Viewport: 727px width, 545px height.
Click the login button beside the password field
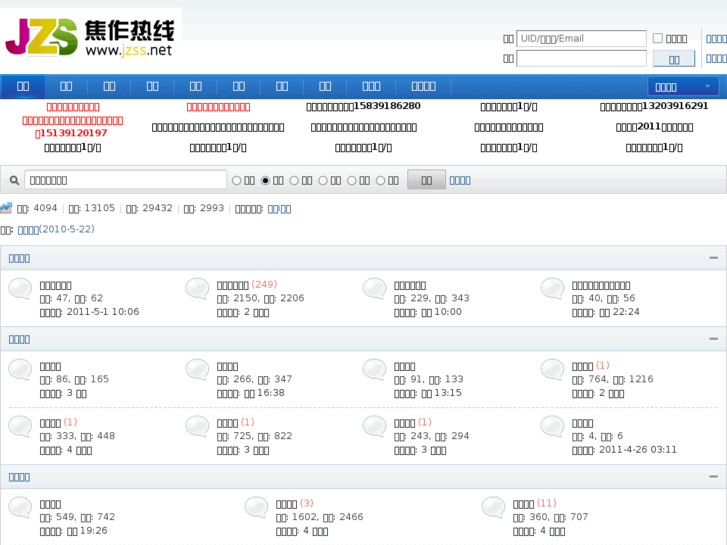(x=674, y=59)
